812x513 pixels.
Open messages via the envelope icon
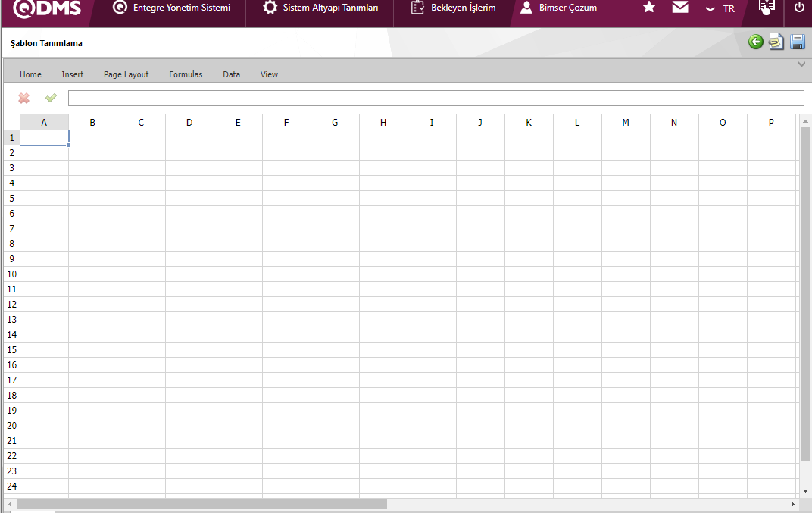coord(680,8)
